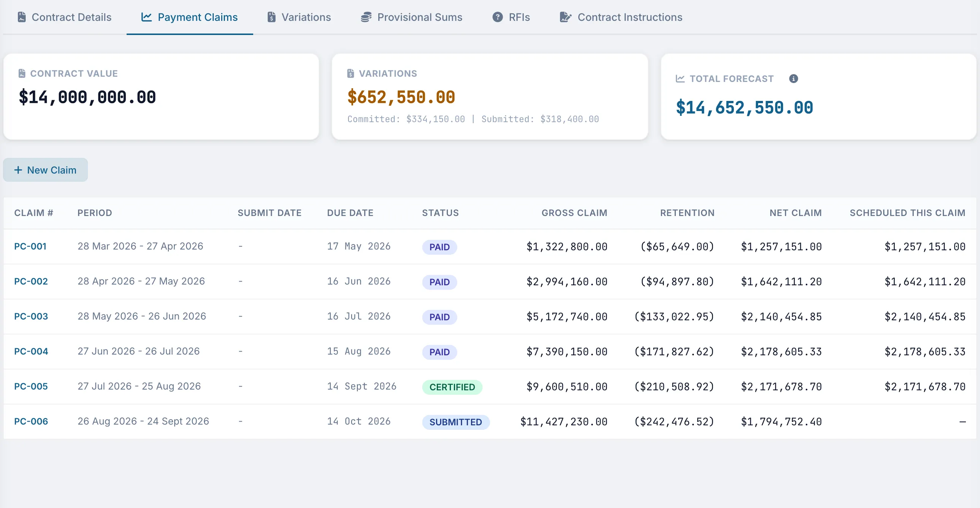Viewport: 980px width, 508px height.
Task: Click the info icon beside Total Forecast
Action: click(x=793, y=79)
